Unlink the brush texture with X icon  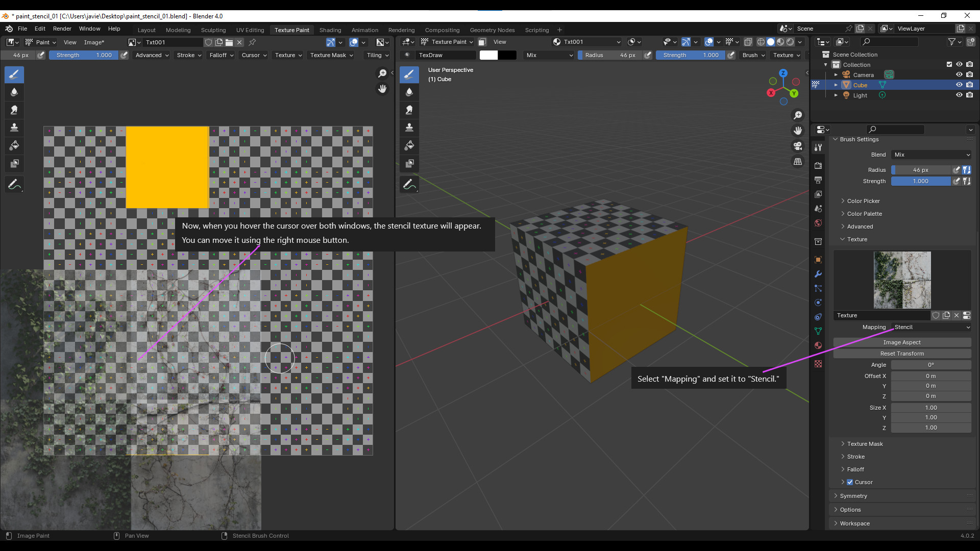[957, 315]
